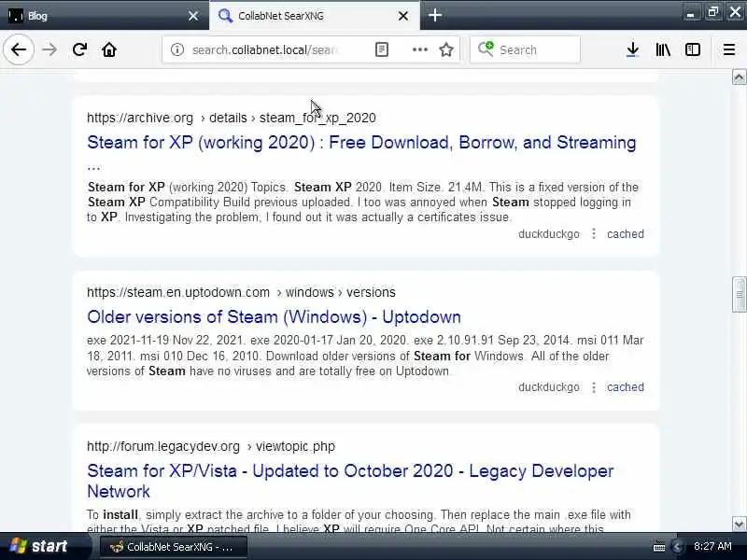Select the CollabNet SearXNG tab

coord(315,16)
